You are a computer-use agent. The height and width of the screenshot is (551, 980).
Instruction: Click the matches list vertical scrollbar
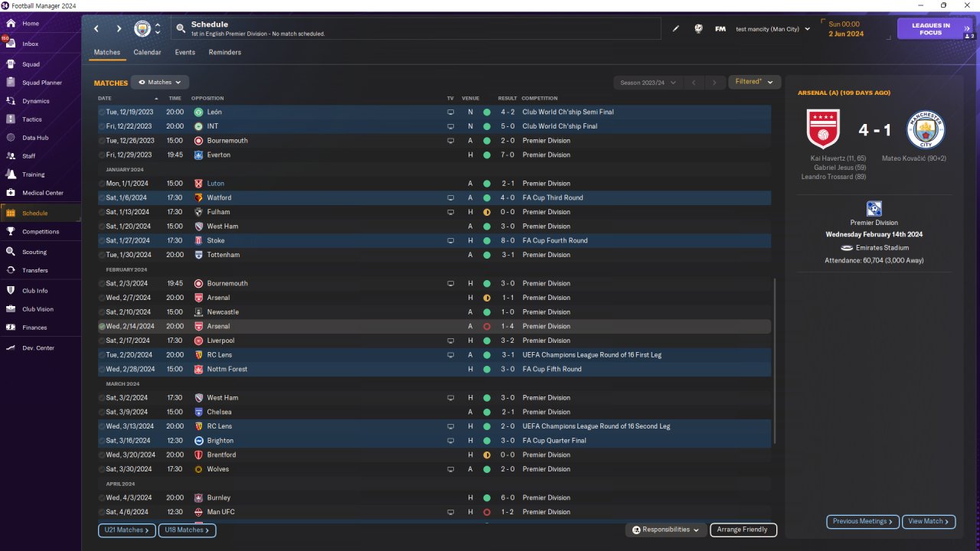click(x=775, y=360)
